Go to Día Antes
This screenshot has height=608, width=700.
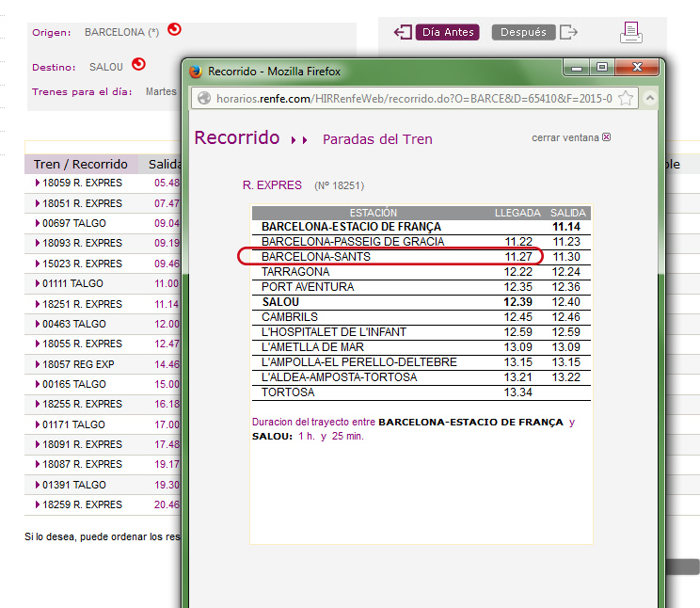[x=447, y=32]
